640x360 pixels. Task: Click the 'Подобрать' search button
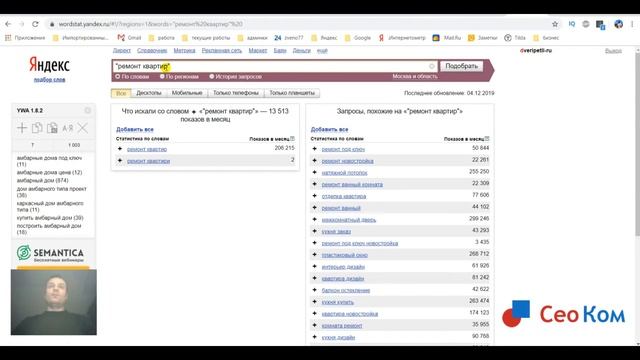pyautogui.click(x=462, y=66)
